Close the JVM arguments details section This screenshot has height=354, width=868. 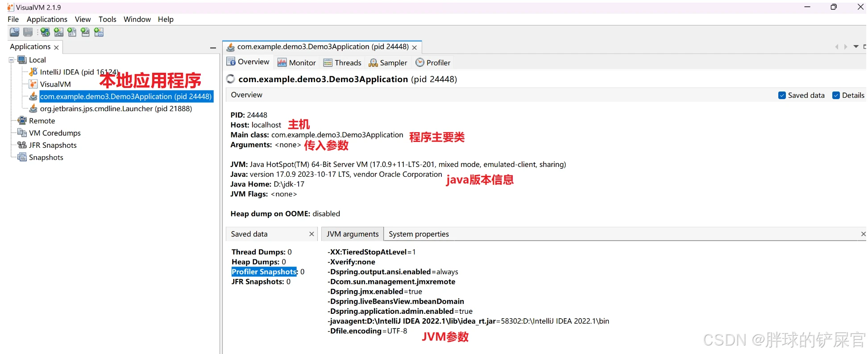[863, 234]
